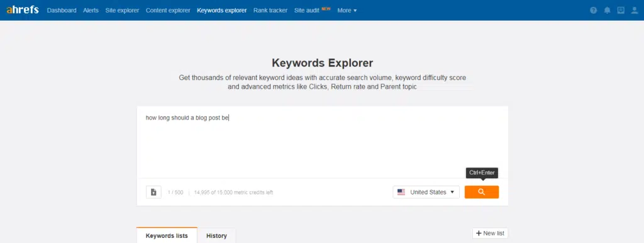Open the messages inbox icon in header

(621, 10)
